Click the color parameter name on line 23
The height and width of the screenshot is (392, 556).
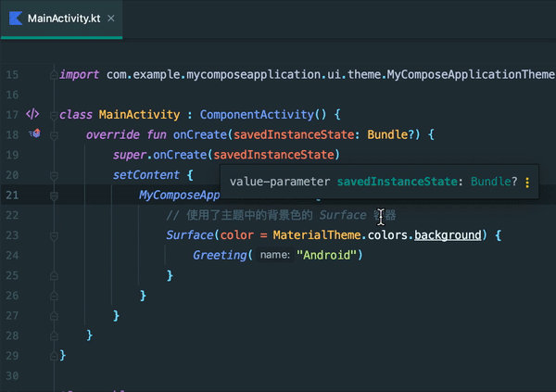pos(237,235)
